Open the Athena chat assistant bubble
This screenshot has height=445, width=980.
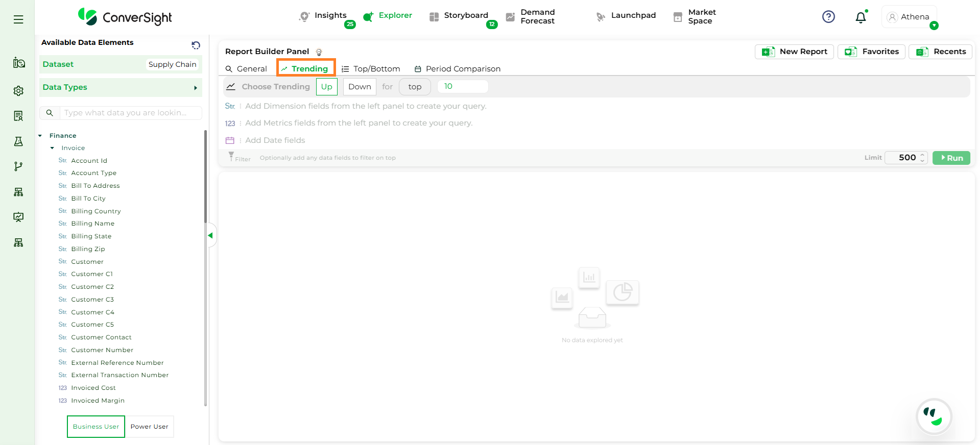click(x=934, y=416)
